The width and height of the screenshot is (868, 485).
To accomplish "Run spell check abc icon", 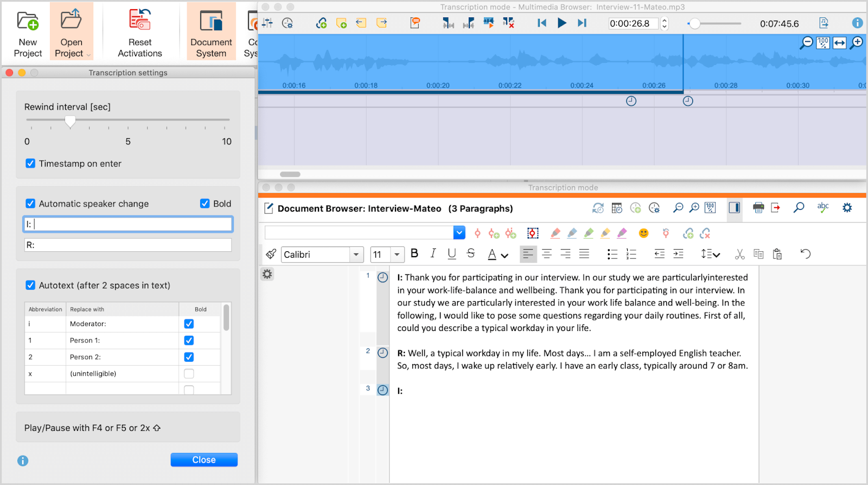I will 823,207.
